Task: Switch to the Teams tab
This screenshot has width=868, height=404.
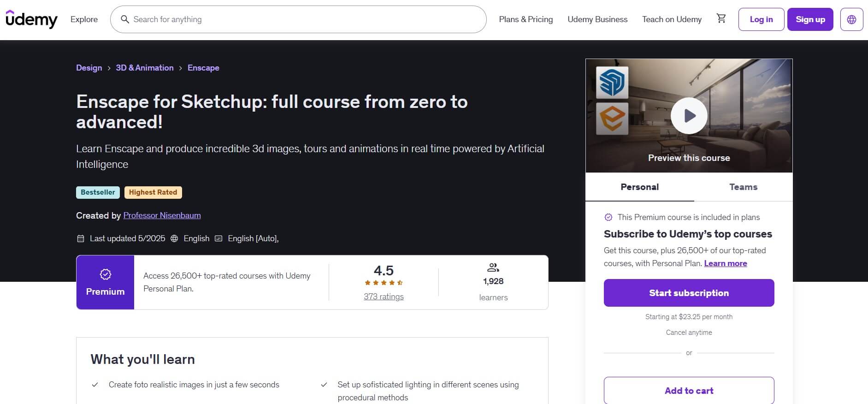Action: (743, 187)
